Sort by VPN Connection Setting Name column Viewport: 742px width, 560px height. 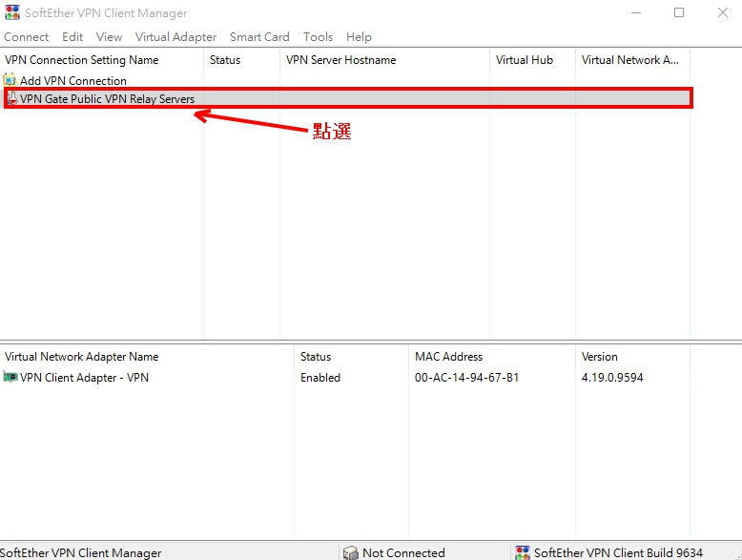coord(102,60)
